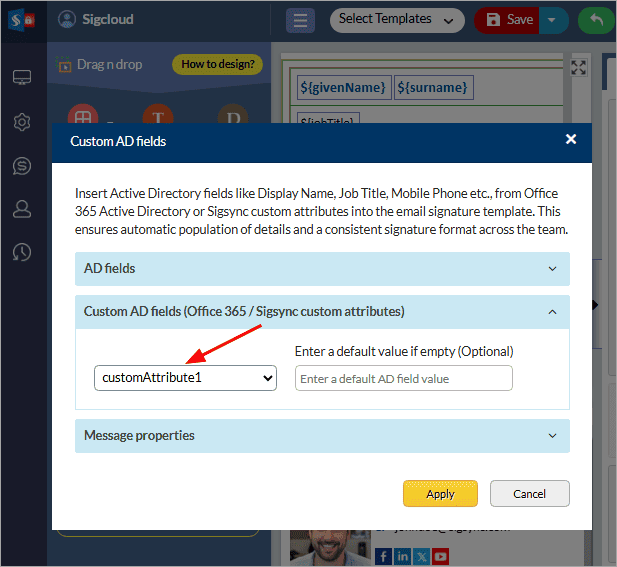Viewport: 617px width, 567px height.
Task: Click the default AD field value input
Action: [403, 378]
